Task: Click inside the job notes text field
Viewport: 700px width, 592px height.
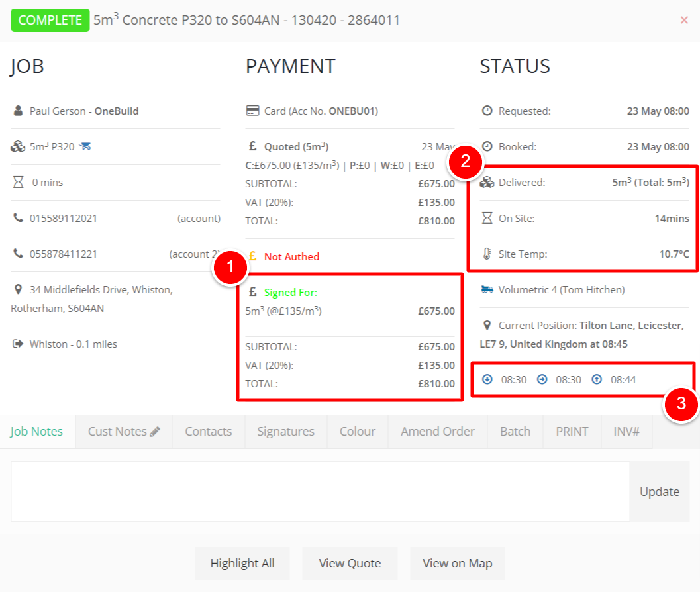Action: click(319, 491)
